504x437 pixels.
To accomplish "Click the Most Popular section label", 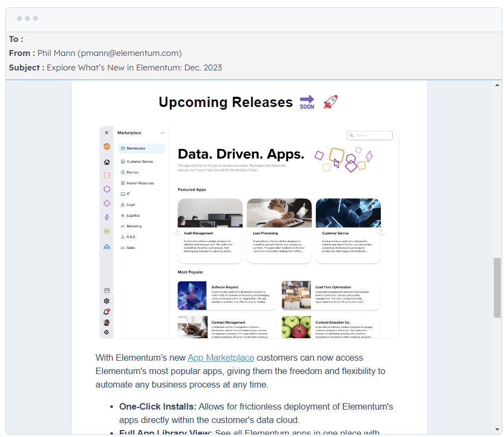I will (190, 272).
